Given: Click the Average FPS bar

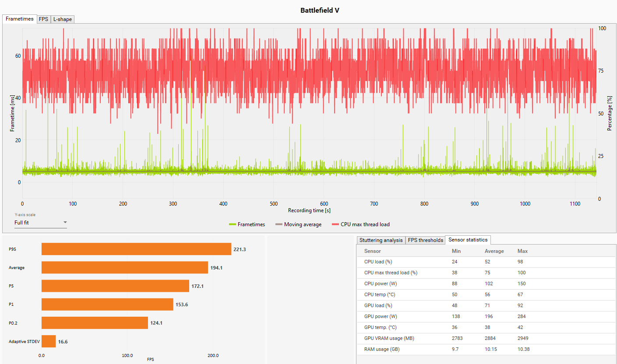Looking at the screenshot, I should [125, 267].
